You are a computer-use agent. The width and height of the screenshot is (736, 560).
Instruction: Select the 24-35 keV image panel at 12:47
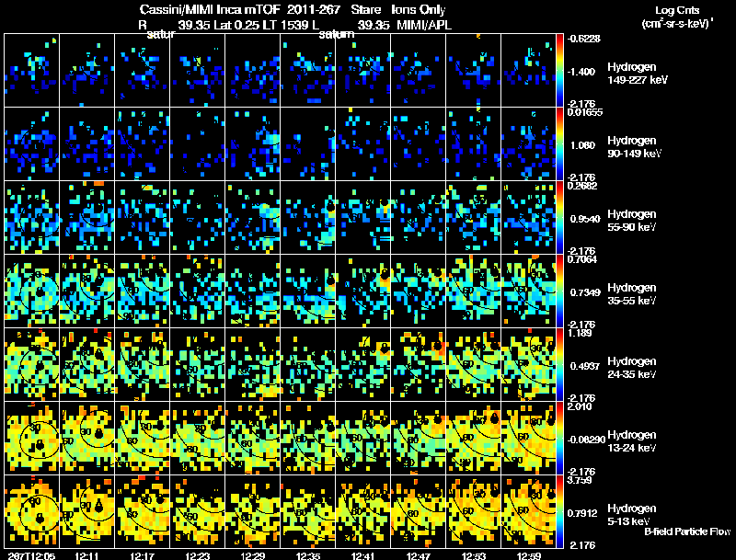pos(419,365)
